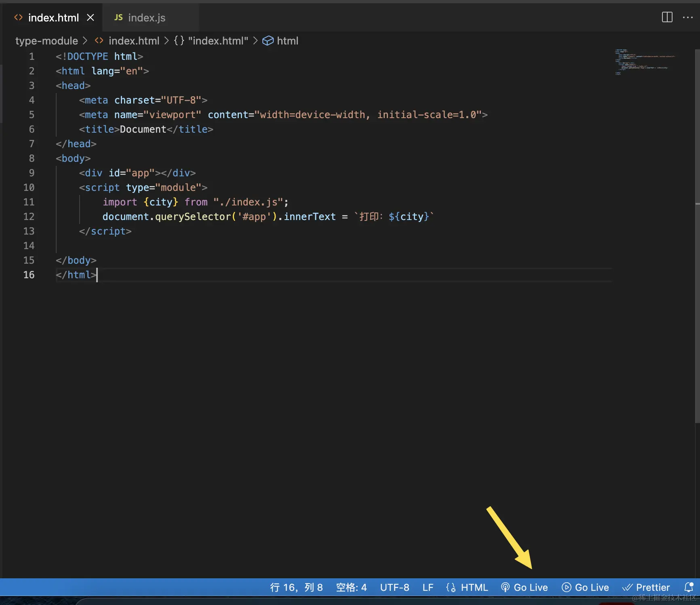This screenshot has height=605, width=700.
Task: Click the closing </body> tag
Action: pyautogui.click(x=76, y=260)
